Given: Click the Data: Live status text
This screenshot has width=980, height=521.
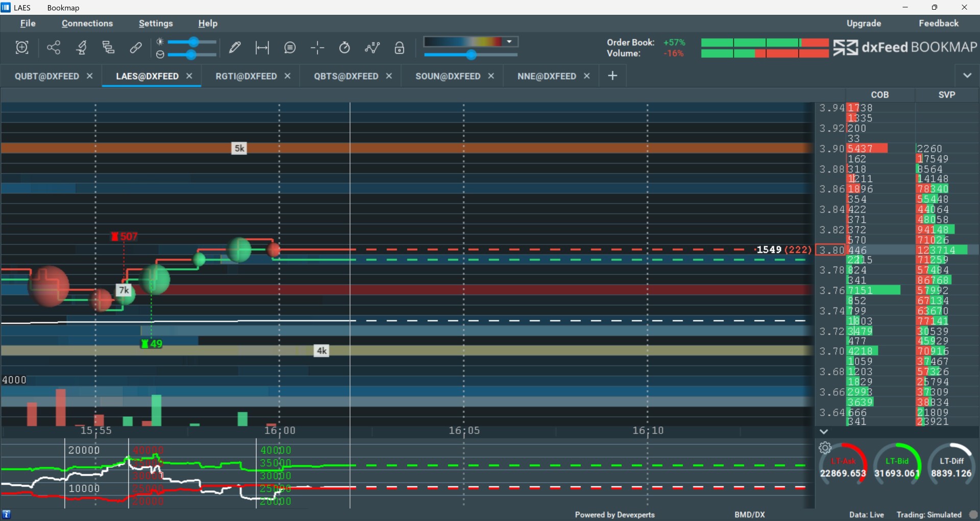Looking at the screenshot, I should [x=866, y=515].
